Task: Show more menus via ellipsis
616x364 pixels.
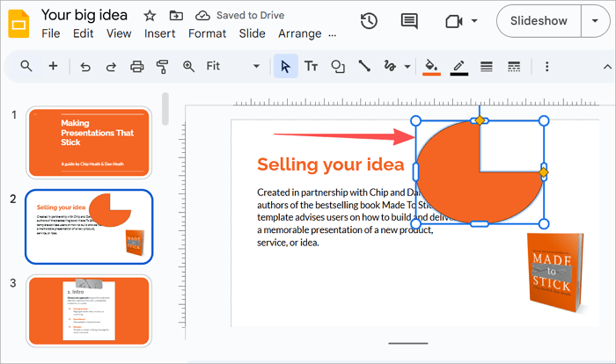Action: 333,35
